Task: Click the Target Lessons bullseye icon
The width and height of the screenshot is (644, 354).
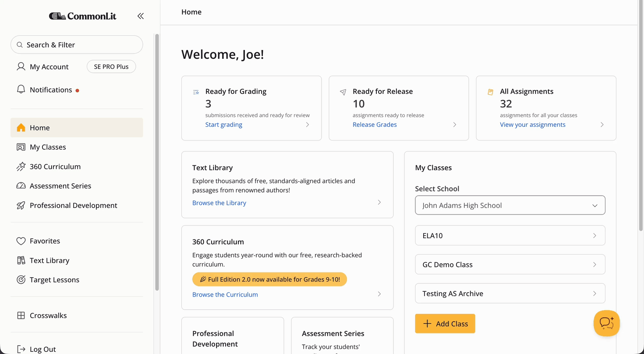Action: [21, 280]
